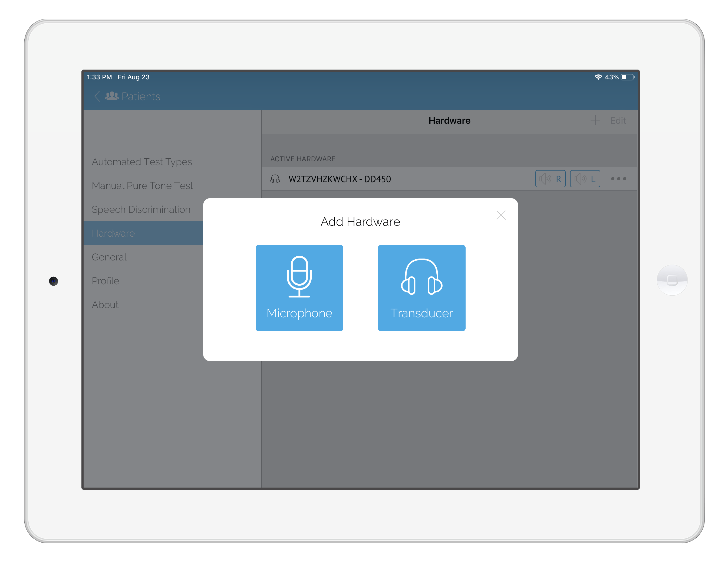
Task: Toggle the right ear speaker button
Action: [x=550, y=179]
